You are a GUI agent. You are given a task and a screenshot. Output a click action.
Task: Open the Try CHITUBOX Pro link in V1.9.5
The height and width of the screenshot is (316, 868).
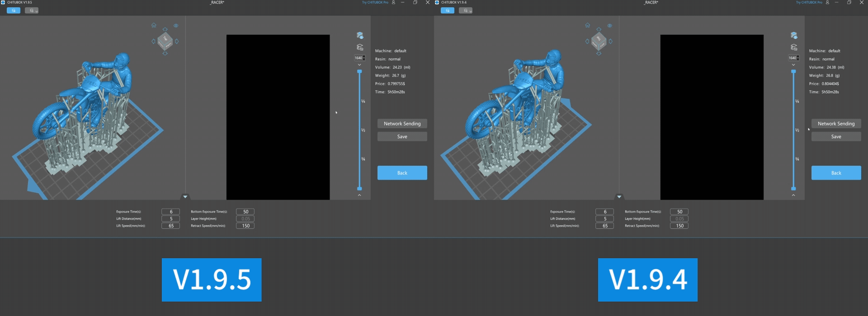[375, 3]
